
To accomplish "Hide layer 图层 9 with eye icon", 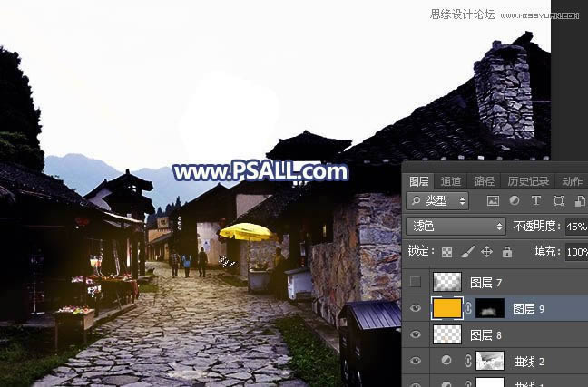I will coord(416,308).
